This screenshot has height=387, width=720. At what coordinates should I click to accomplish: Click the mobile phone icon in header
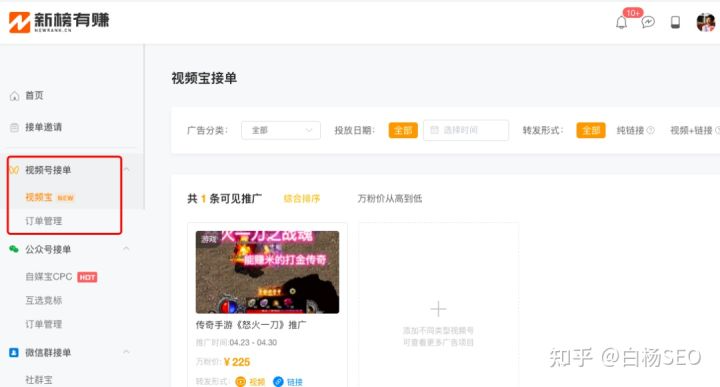[675, 22]
